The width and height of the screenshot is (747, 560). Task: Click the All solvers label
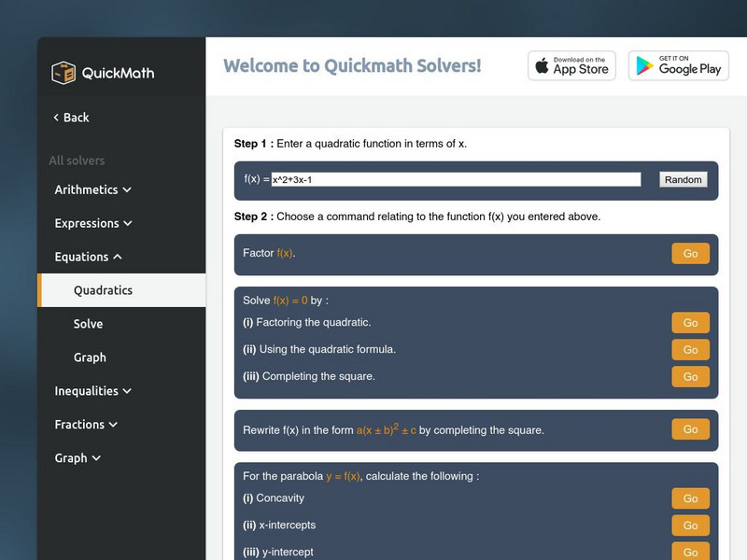(x=77, y=161)
